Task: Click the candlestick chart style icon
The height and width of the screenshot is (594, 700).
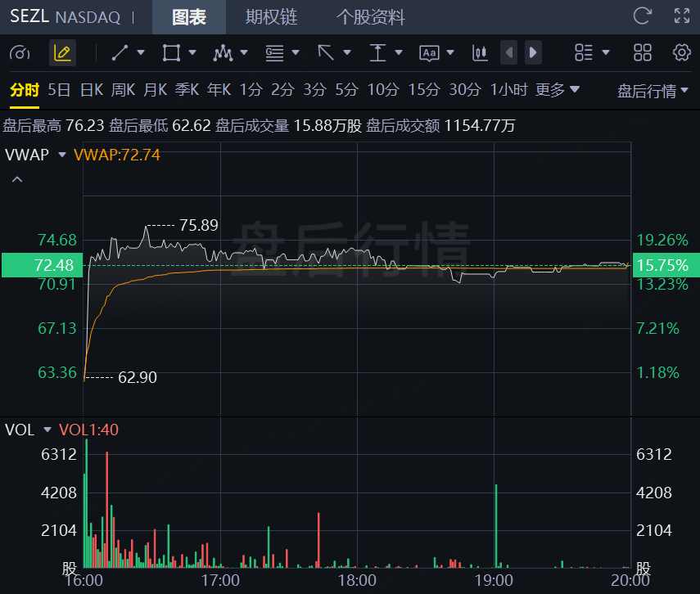Action: [480, 53]
